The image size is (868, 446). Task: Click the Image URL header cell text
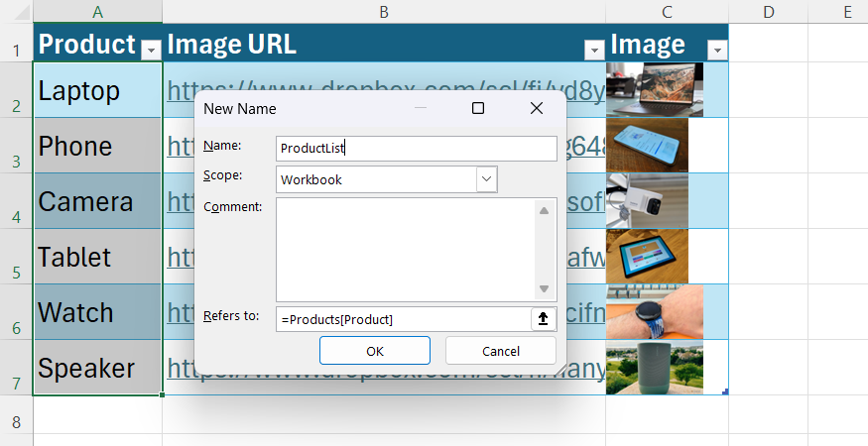click(231, 44)
